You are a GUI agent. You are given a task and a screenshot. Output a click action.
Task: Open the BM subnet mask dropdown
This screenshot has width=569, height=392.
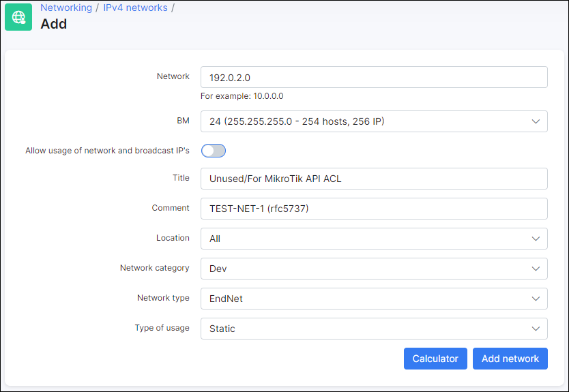click(374, 121)
